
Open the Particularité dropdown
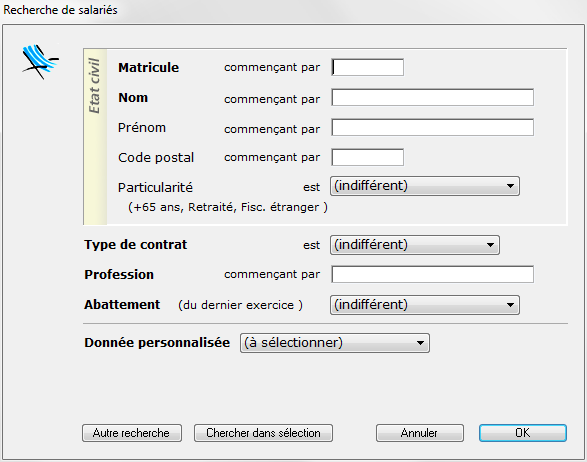click(x=425, y=186)
